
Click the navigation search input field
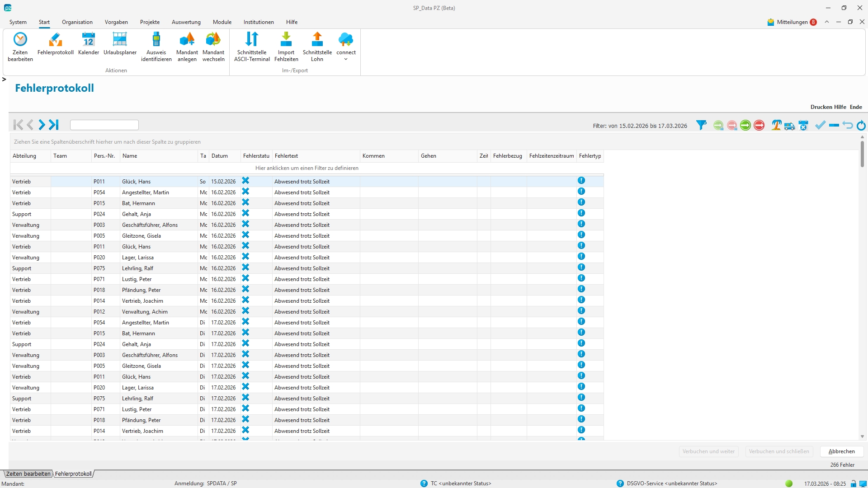click(104, 125)
